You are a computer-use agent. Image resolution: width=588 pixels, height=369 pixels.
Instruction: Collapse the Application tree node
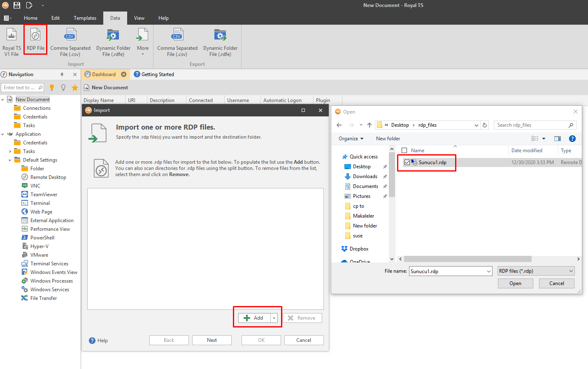[3, 134]
